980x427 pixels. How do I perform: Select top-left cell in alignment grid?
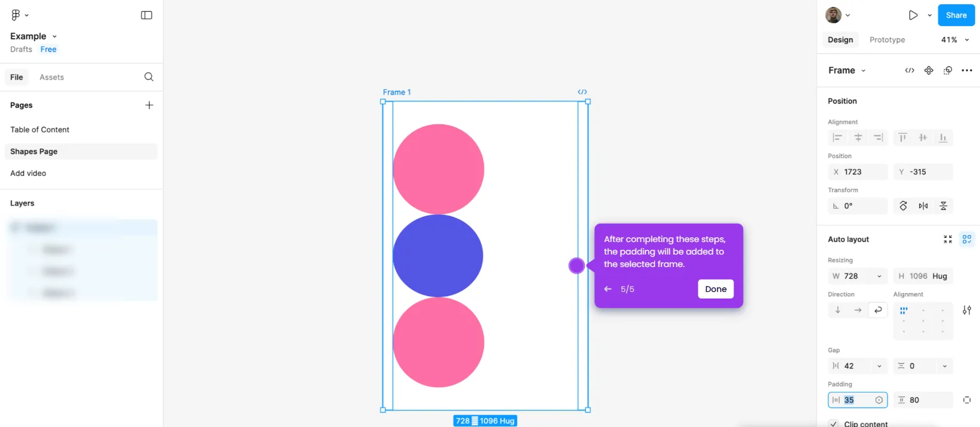click(903, 310)
